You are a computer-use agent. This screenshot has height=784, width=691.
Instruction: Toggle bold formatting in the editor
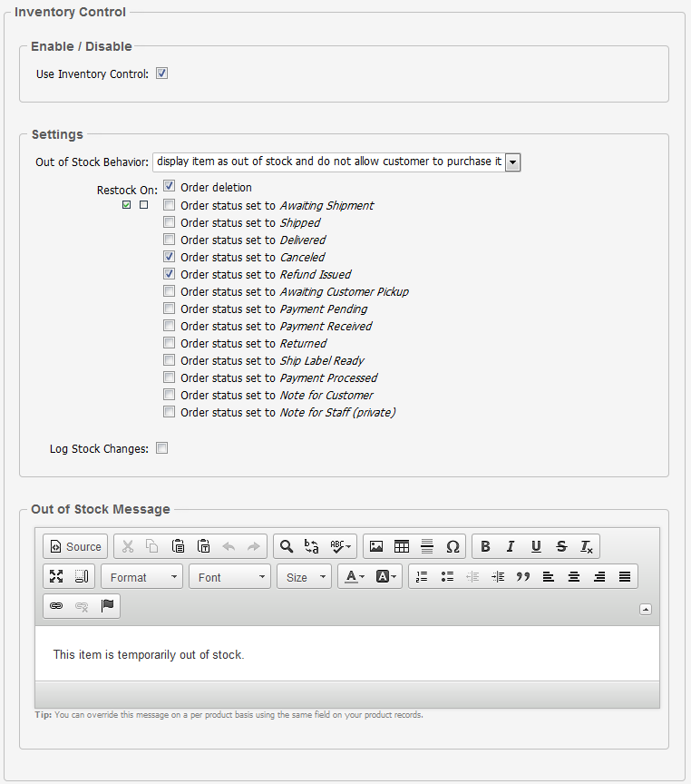pos(485,546)
